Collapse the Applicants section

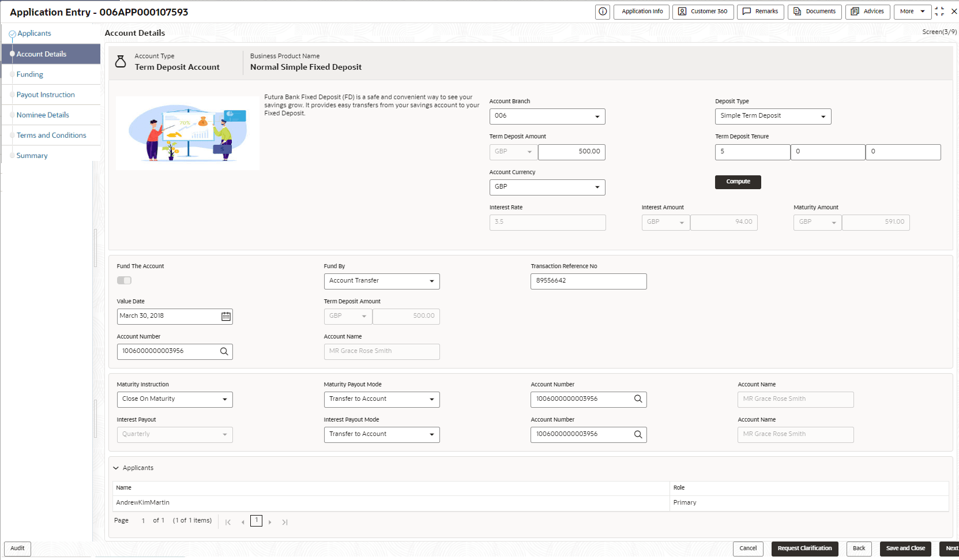click(116, 468)
